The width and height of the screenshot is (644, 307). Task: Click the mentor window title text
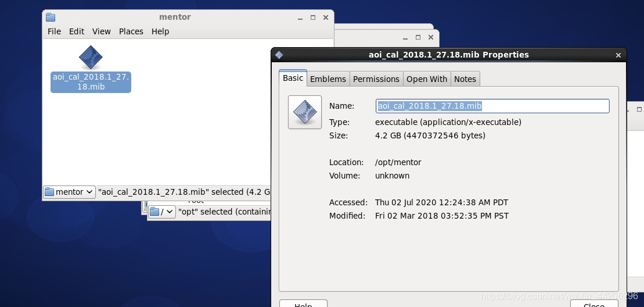pos(175,17)
